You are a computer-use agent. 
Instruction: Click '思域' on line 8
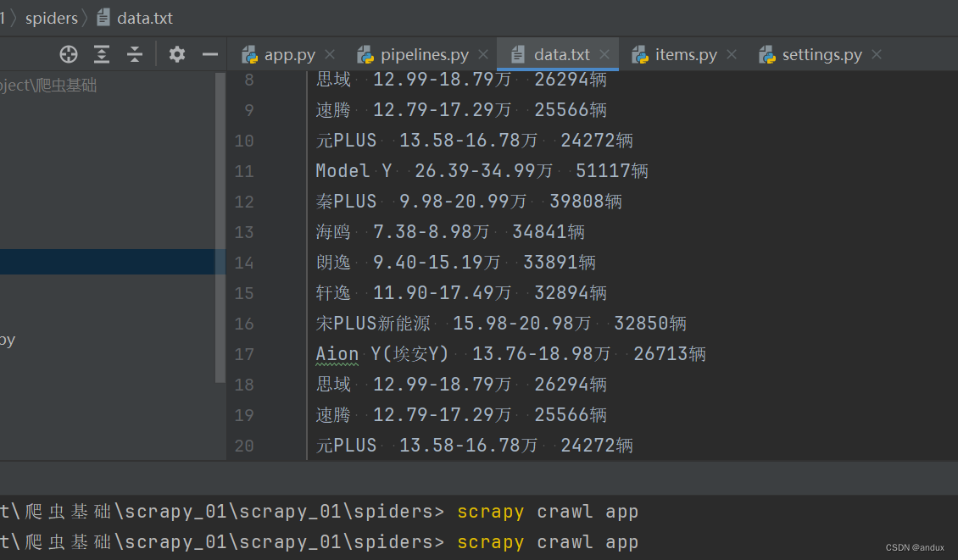(x=333, y=80)
